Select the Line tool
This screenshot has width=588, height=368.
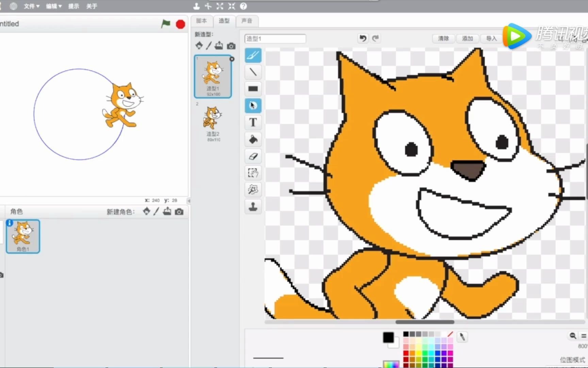tap(253, 72)
